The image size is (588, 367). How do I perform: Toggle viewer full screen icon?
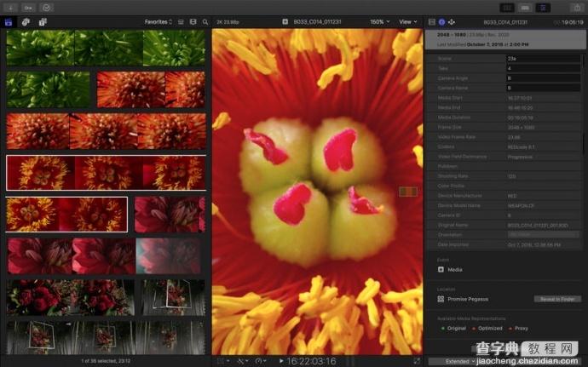pyautogui.click(x=417, y=360)
